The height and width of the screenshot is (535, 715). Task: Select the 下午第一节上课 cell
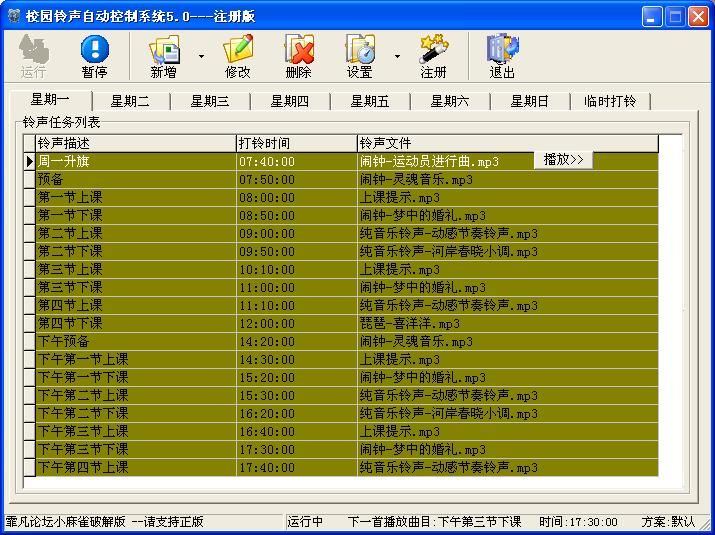pyautogui.click(x=136, y=359)
